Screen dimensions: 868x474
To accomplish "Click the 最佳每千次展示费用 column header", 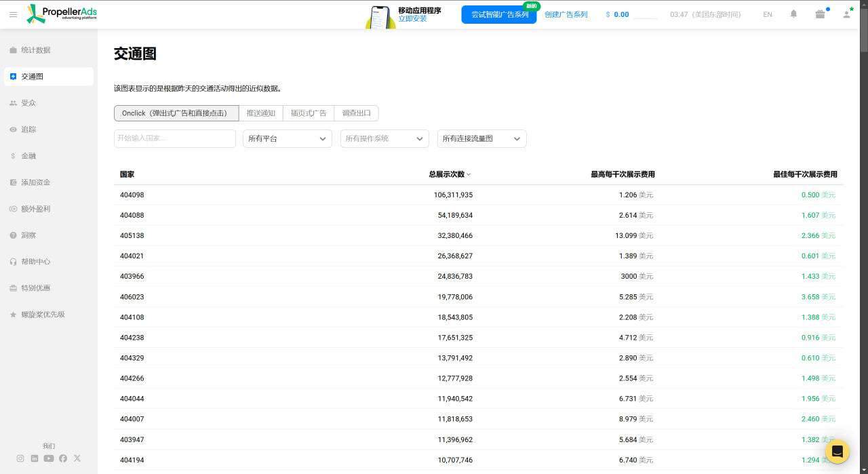I will (805, 174).
